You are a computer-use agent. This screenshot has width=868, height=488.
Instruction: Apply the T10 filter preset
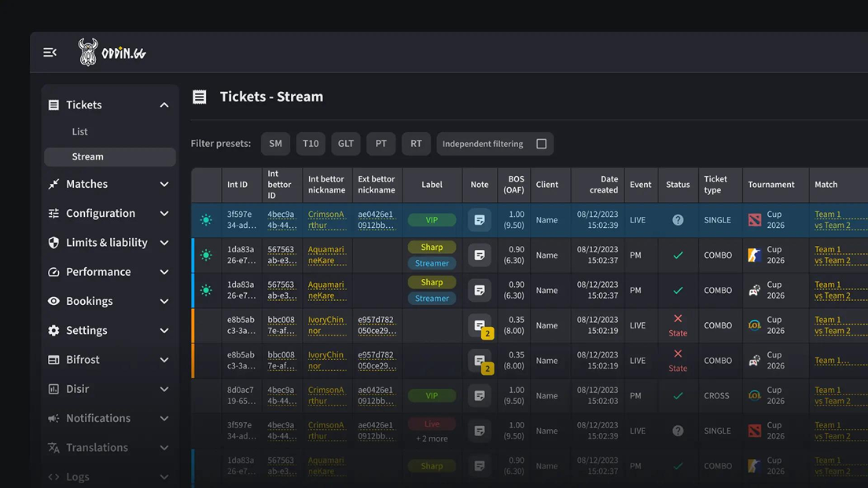pos(311,144)
